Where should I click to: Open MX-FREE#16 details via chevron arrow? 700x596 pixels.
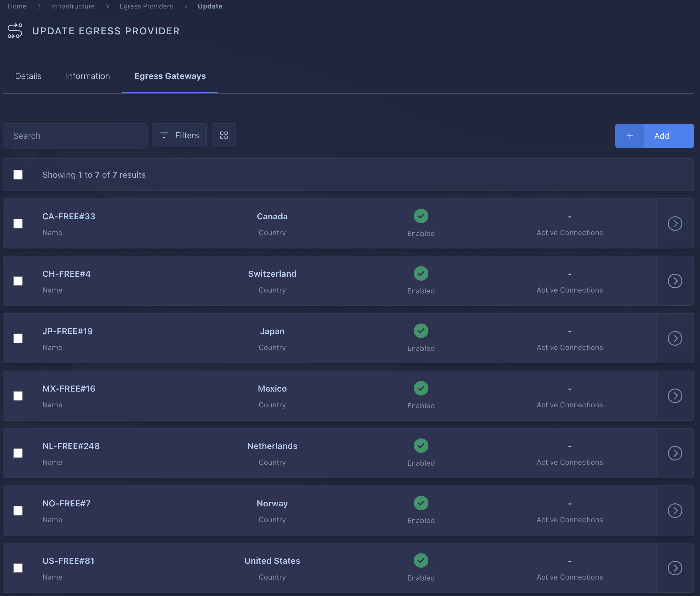tap(675, 396)
